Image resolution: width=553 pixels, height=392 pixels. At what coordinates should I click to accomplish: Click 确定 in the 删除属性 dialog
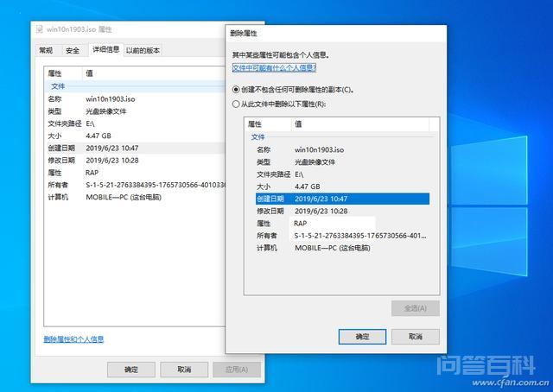[362, 337]
